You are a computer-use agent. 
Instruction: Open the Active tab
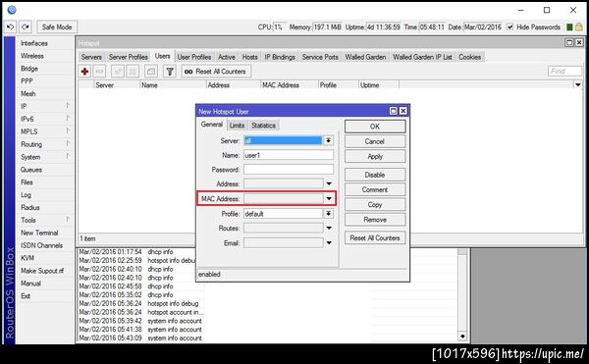tap(227, 57)
